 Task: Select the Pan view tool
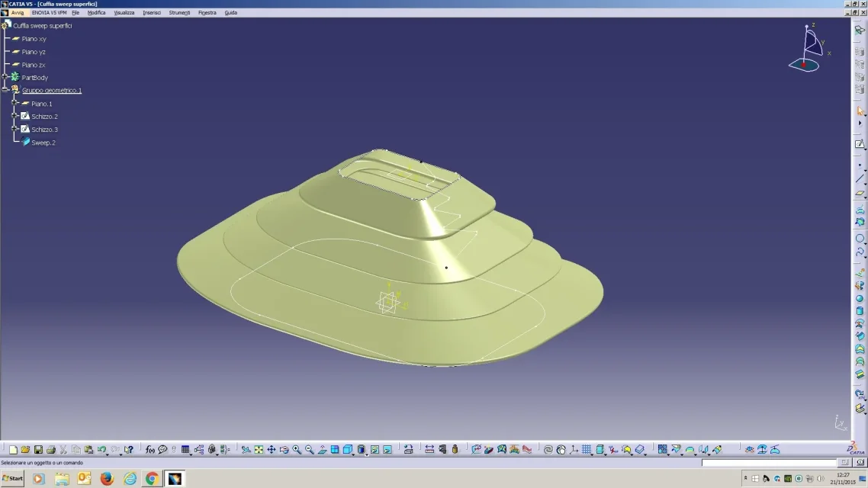(x=272, y=450)
